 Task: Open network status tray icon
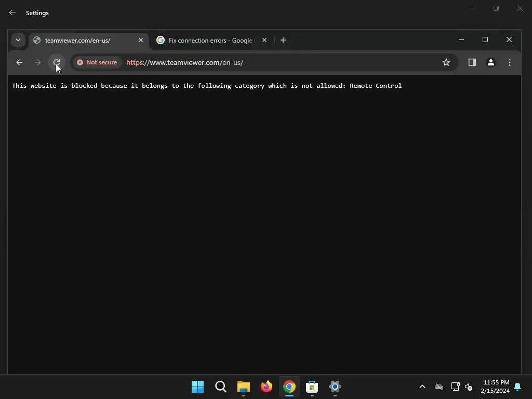[455, 387]
